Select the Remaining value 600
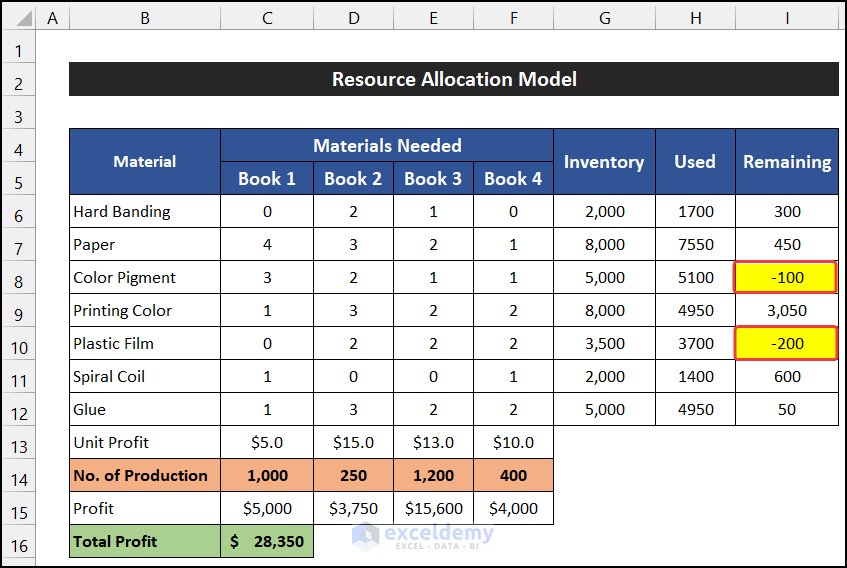This screenshot has height=568, width=847. (x=787, y=376)
